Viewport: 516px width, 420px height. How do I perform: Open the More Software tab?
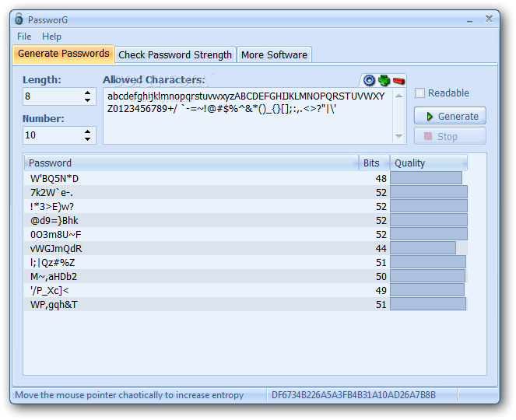point(274,54)
